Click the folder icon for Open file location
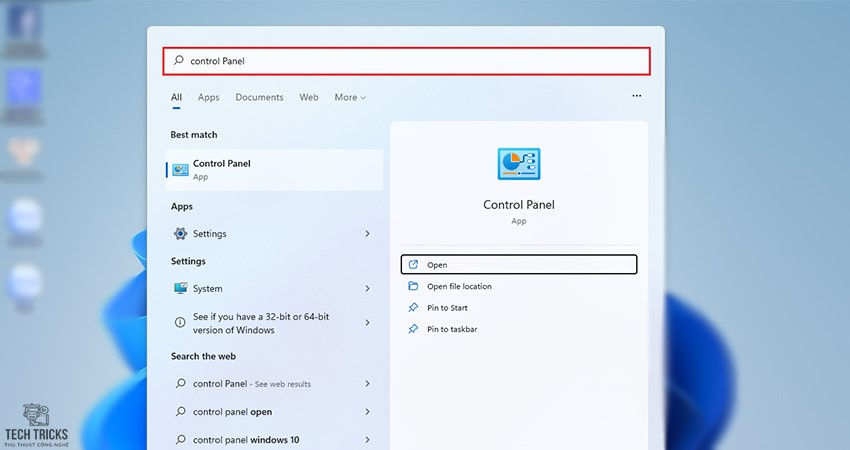Image resolution: width=850 pixels, height=450 pixels. (413, 286)
